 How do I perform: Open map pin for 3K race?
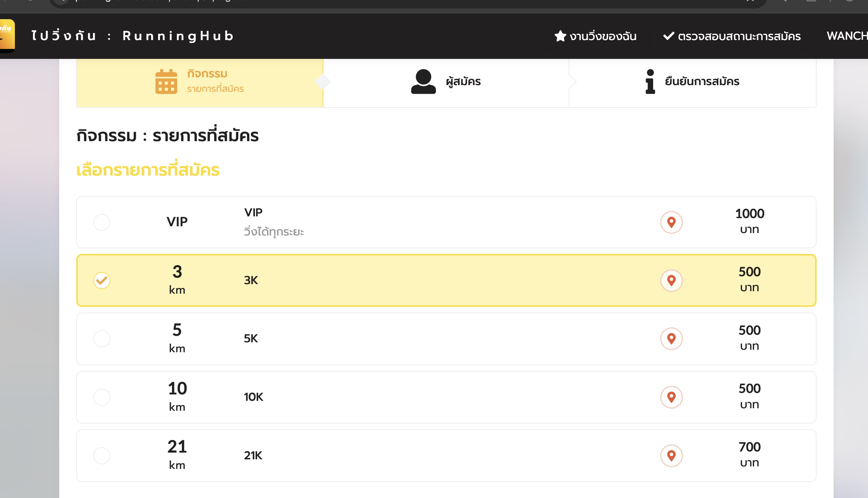(x=671, y=281)
